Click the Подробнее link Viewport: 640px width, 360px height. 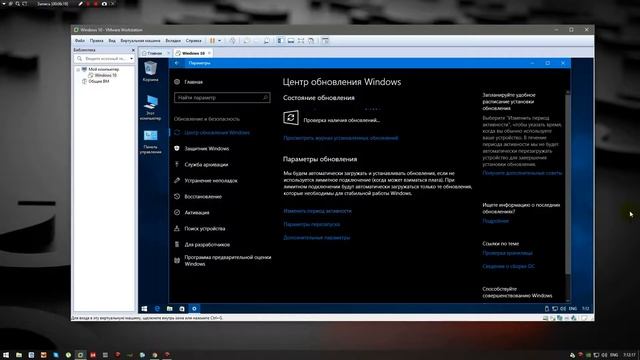tap(496, 221)
